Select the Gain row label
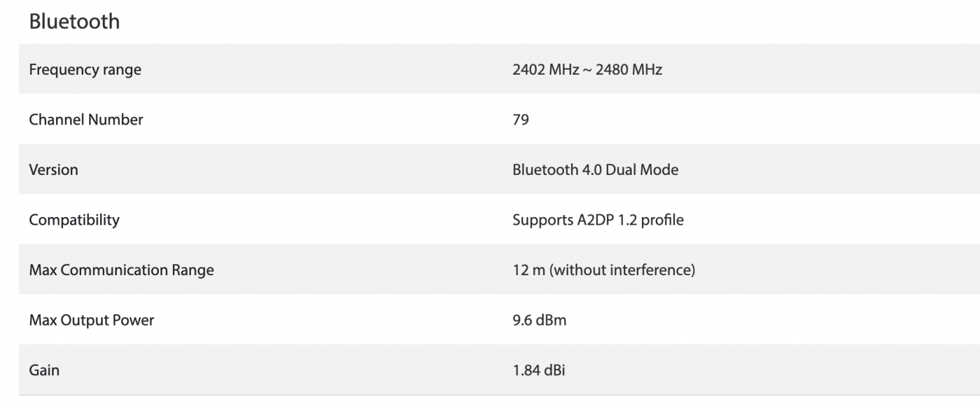The width and height of the screenshot is (980, 406). [44, 370]
